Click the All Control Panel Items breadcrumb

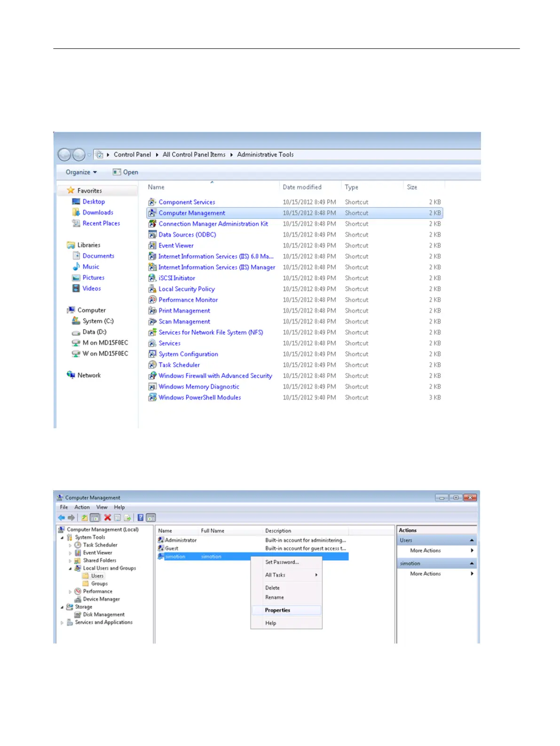tap(194, 154)
